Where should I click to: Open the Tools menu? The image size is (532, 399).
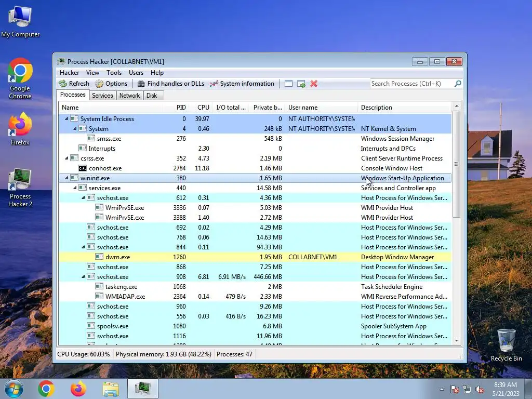114,73
